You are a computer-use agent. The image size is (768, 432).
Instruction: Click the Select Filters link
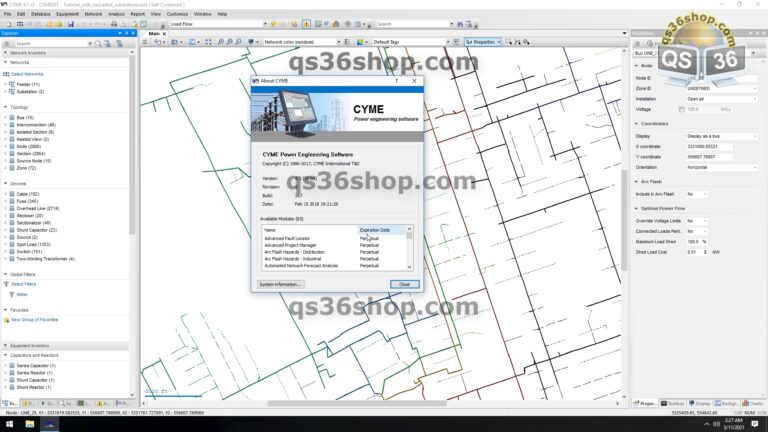[24, 284]
